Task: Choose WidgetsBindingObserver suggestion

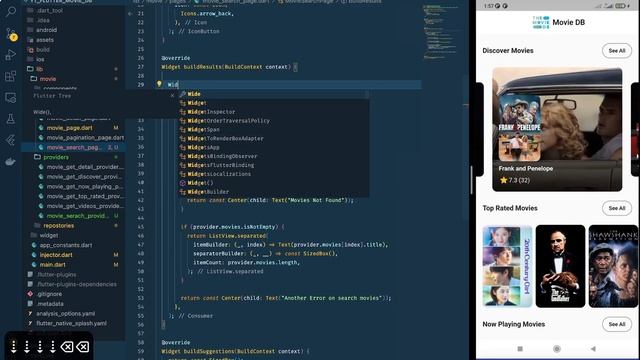Action: click(x=274, y=156)
